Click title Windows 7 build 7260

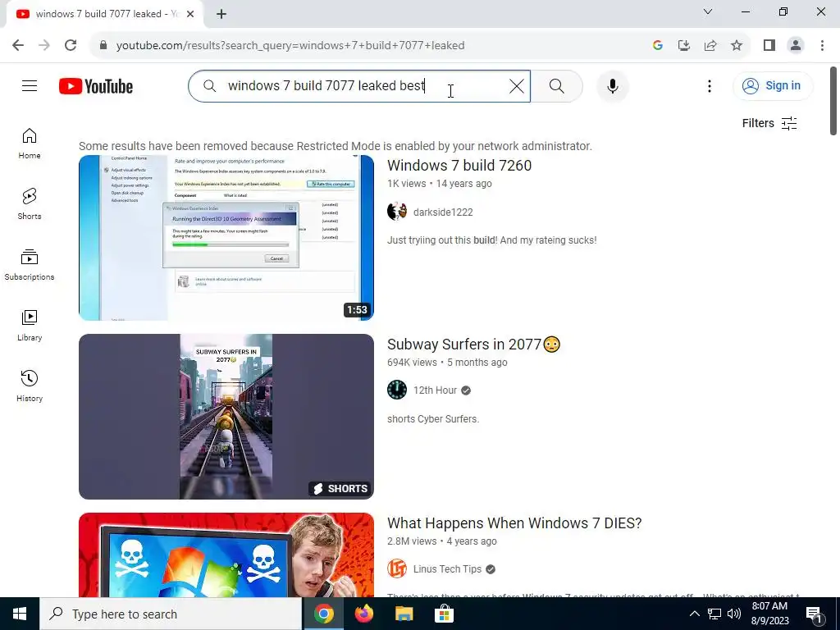pos(459,166)
